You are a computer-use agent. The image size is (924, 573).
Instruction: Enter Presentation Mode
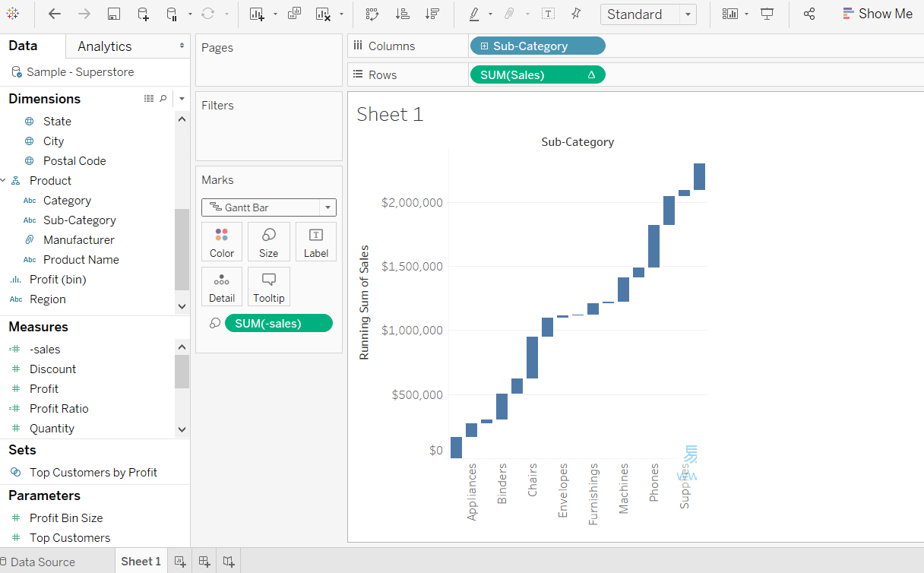767,14
